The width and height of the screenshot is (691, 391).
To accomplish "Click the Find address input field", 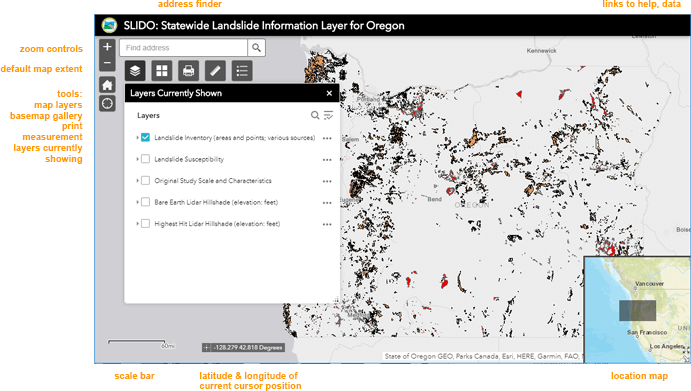I will pos(183,48).
